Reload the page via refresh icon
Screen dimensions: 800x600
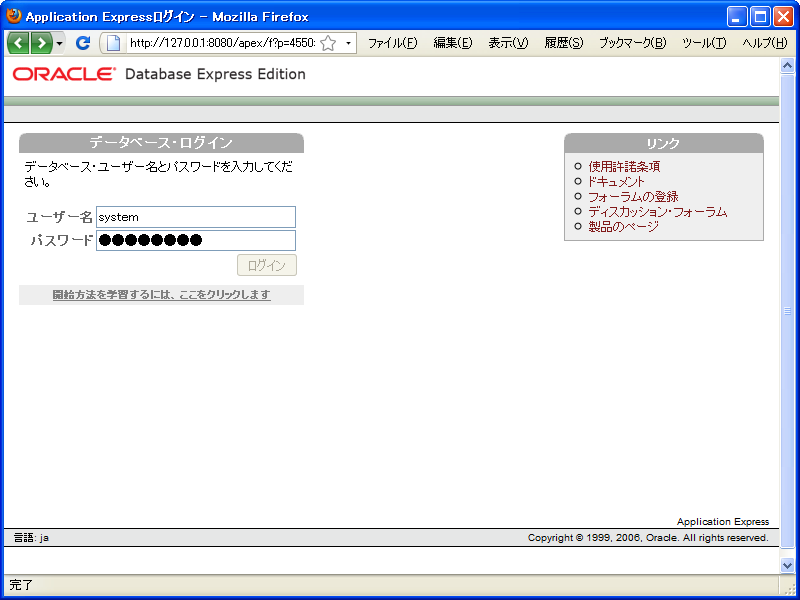pos(83,43)
